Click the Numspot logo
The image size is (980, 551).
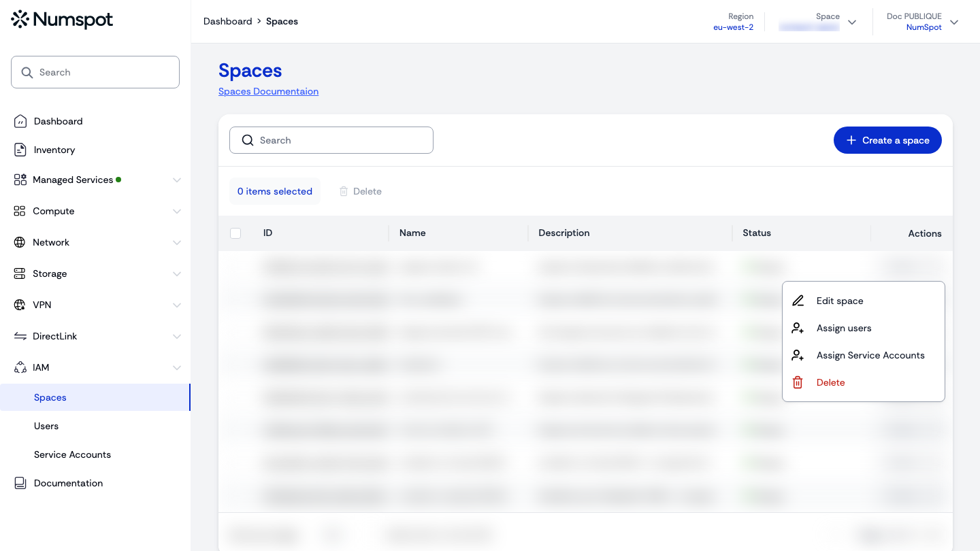point(62,20)
